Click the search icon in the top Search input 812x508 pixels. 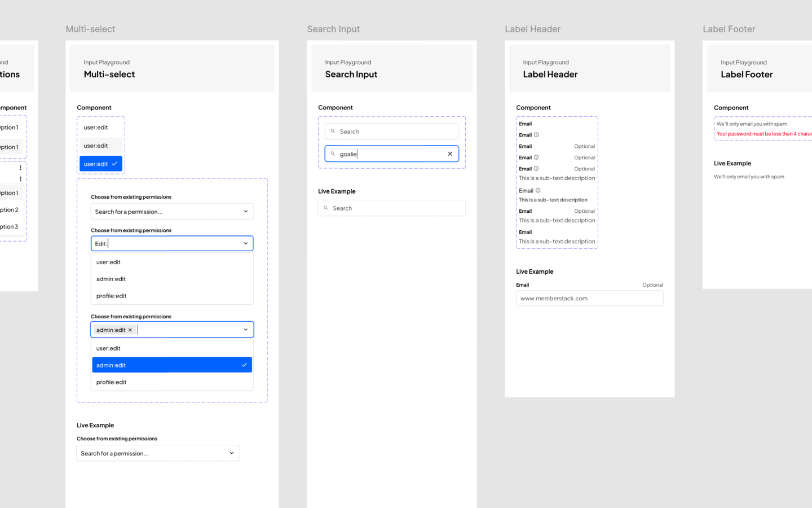click(x=333, y=131)
